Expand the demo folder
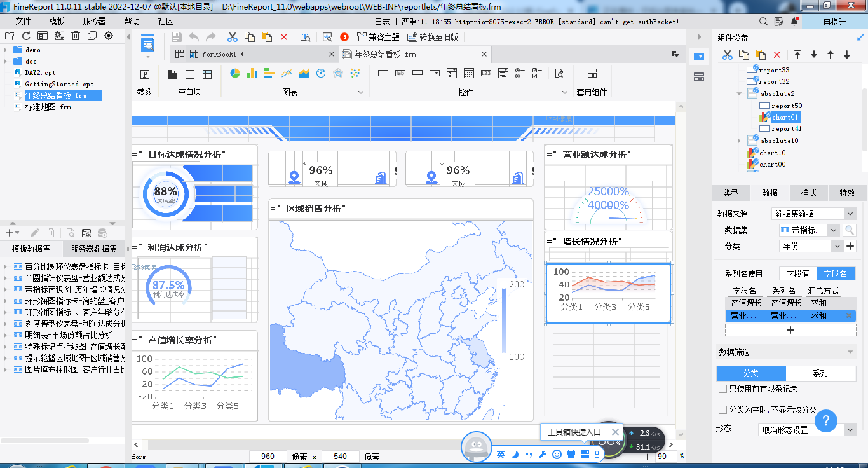Screen dimensions: 868x468 [x=6, y=50]
